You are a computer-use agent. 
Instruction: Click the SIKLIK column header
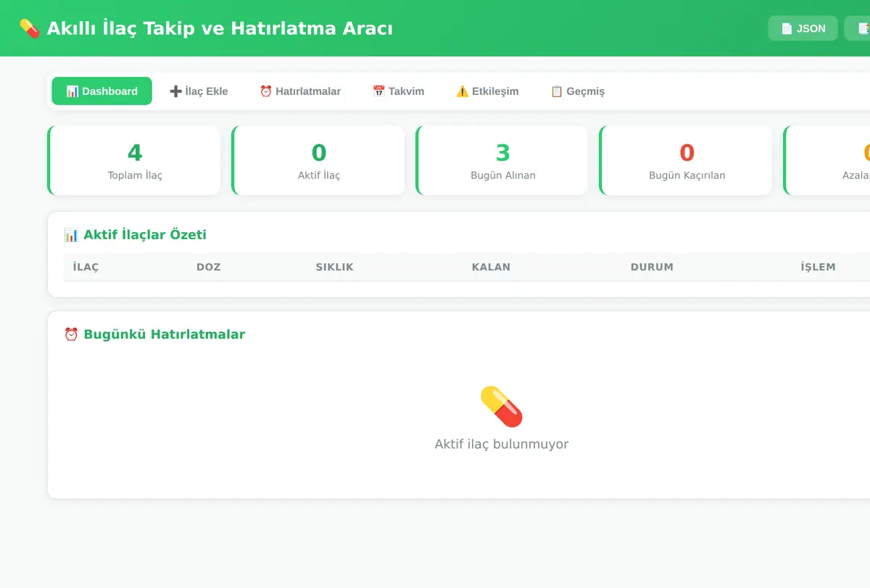pos(334,267)
